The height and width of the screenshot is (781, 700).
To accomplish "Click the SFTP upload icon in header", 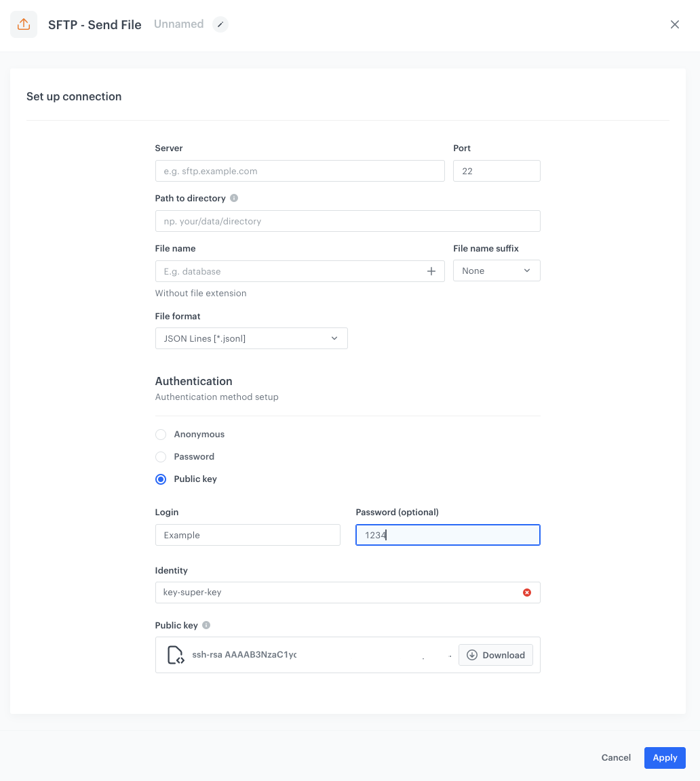I will tap(24, 24).
